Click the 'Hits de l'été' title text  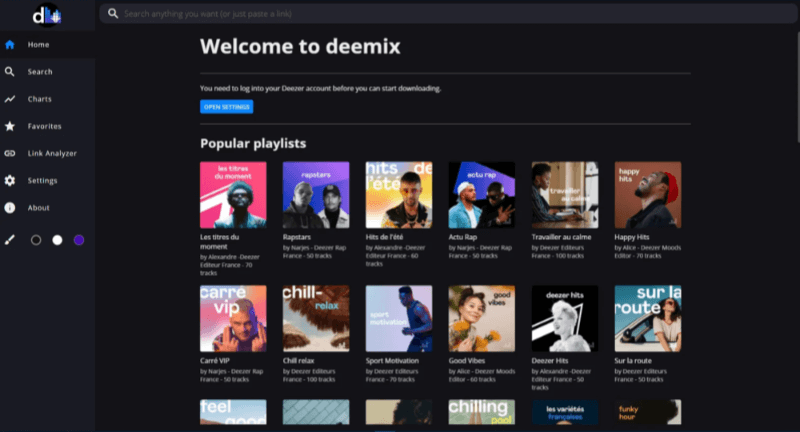[x=384, y=237]
